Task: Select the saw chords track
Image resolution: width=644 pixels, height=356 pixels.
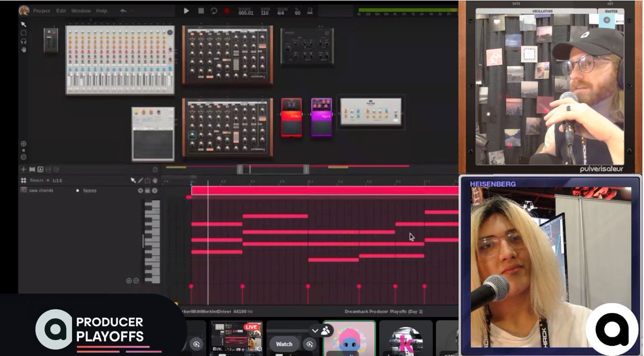Action: (41, 190)
